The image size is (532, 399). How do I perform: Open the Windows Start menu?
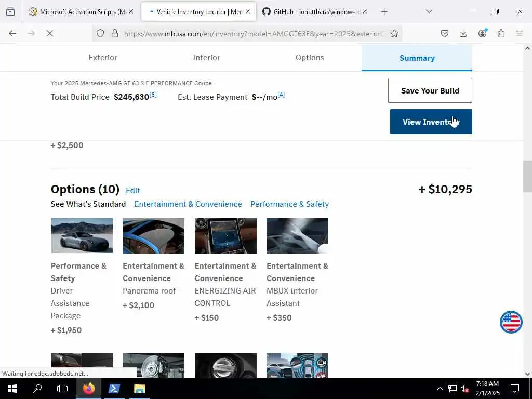click(x=12, y=389)
